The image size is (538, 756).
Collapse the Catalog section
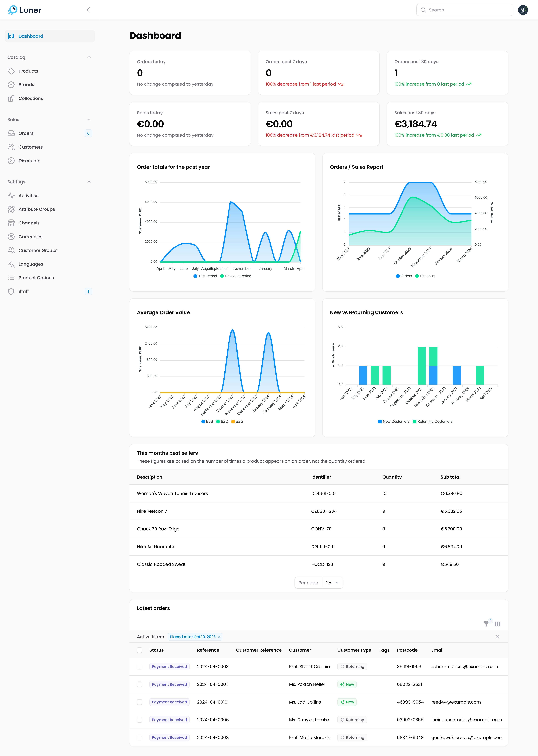click(89, 57)
